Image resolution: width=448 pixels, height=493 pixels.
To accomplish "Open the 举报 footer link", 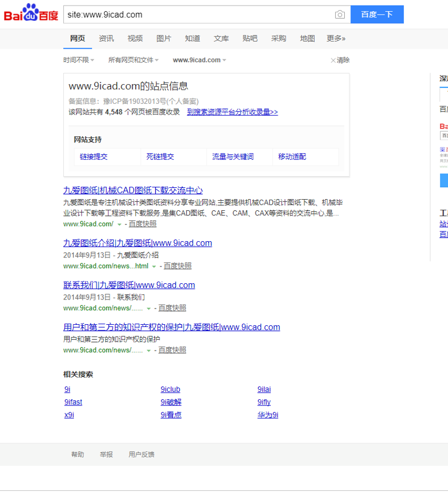I will (x=107, y=455).
